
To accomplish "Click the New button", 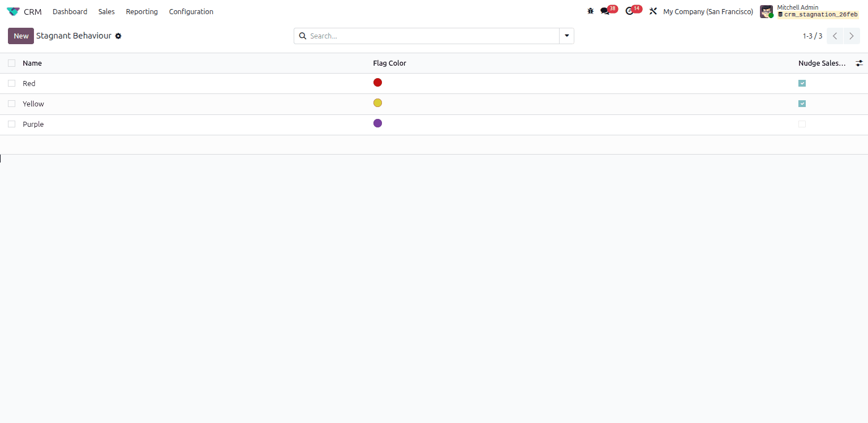I will (20, 36).
